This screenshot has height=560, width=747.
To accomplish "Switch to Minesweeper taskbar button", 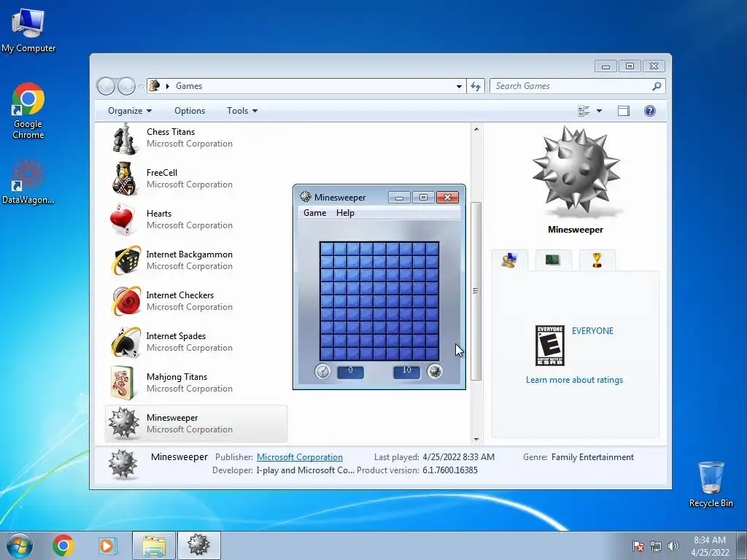I will [199, 545].
